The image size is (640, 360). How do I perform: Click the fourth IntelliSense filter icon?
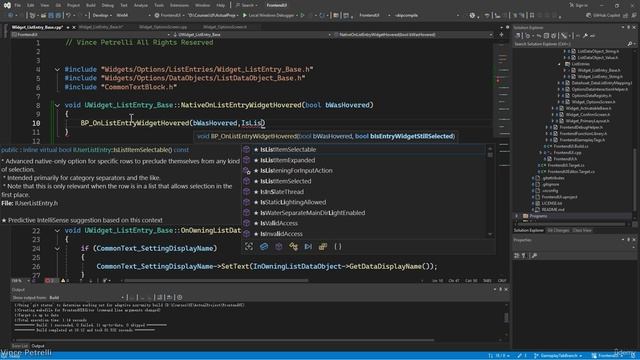pos(293,247)
